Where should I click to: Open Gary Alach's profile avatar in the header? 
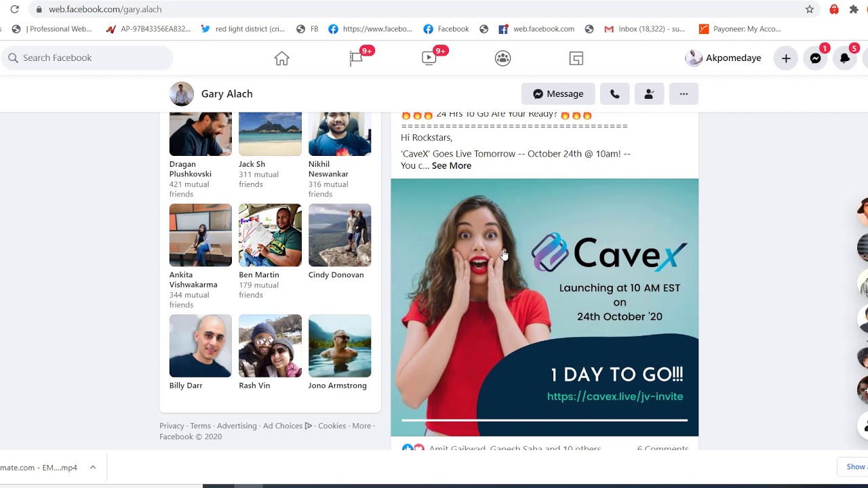point(182,94)
